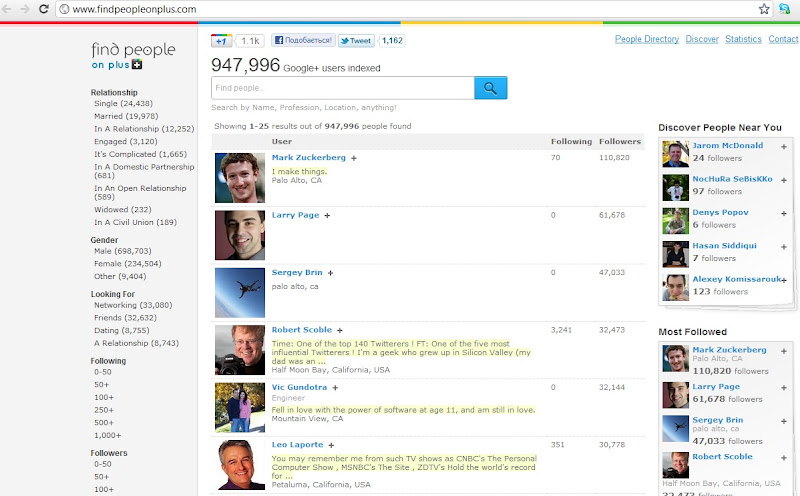Open the People Directory link

646,39
